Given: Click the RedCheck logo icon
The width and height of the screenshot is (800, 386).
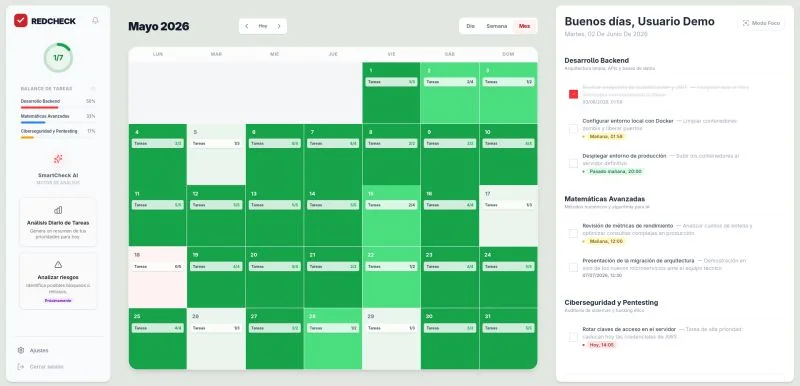Looking at the screenshot, I should [20, 20].
